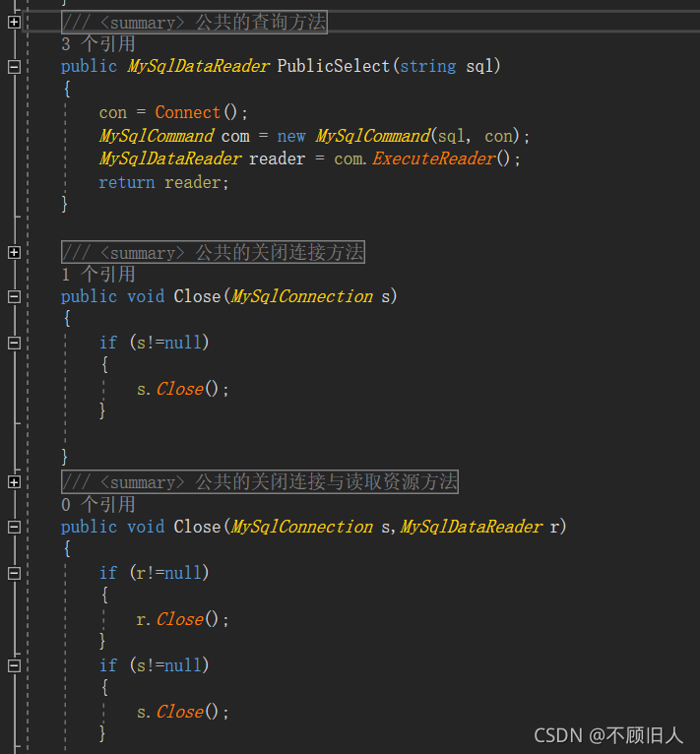Click 'return' keyword in the return reader line
Viewport: 700px width, 754px height.
(x=127, y=182)
